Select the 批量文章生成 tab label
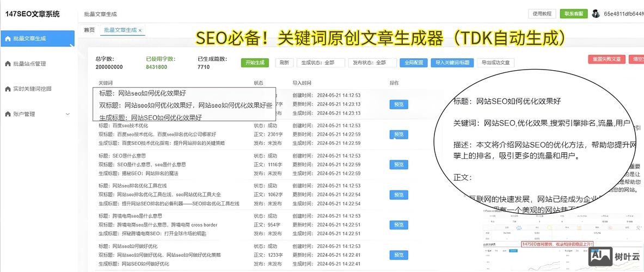This screenshot has height=272, width=644. 120,30
